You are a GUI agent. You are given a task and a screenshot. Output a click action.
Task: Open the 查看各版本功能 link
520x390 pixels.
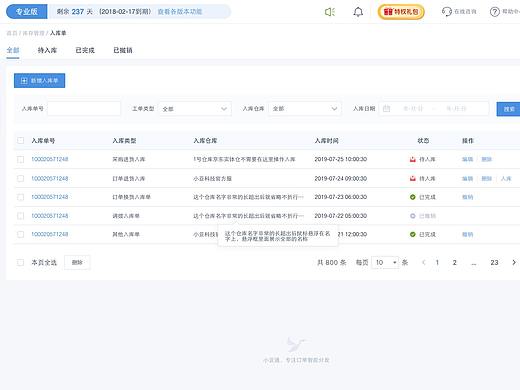180,12
